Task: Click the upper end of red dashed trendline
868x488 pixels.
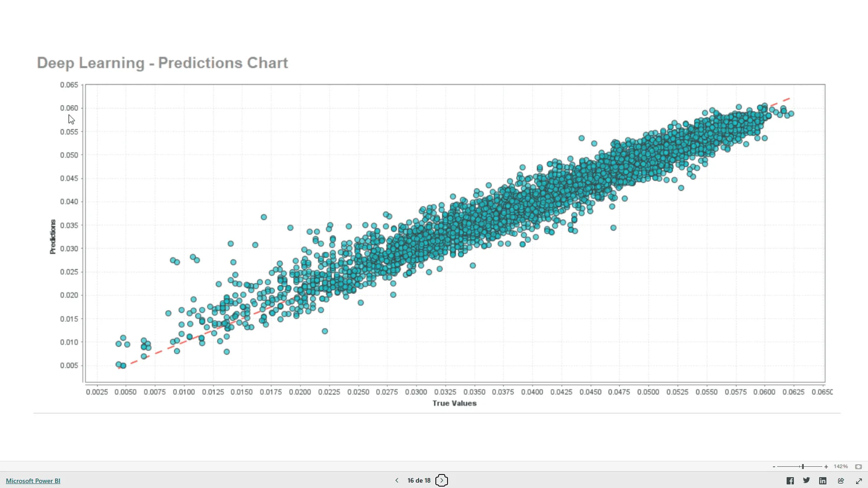Action: 788,99
